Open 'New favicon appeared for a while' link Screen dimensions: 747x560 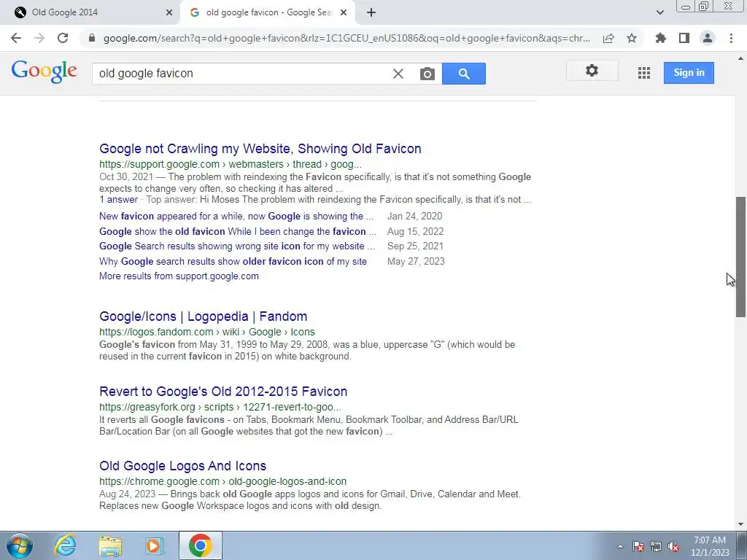click(x=236, y=216)
